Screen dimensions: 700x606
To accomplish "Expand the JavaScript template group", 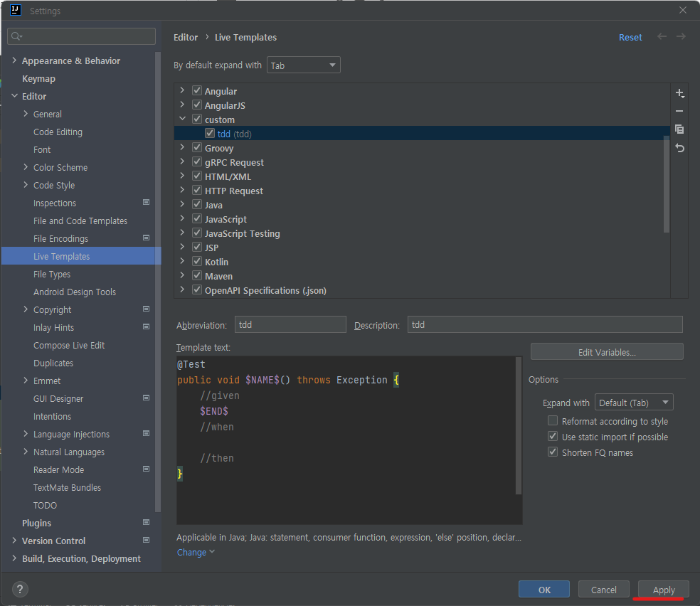I will (182, 218).
